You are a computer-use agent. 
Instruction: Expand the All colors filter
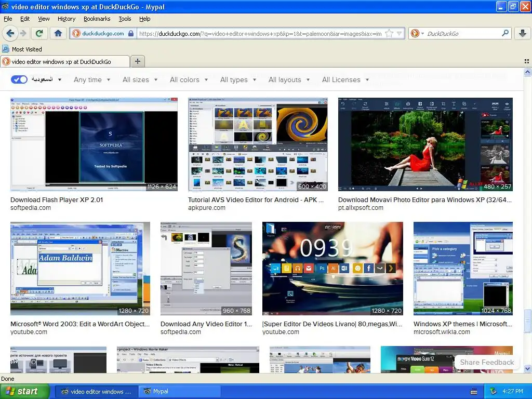coord(189,79)
